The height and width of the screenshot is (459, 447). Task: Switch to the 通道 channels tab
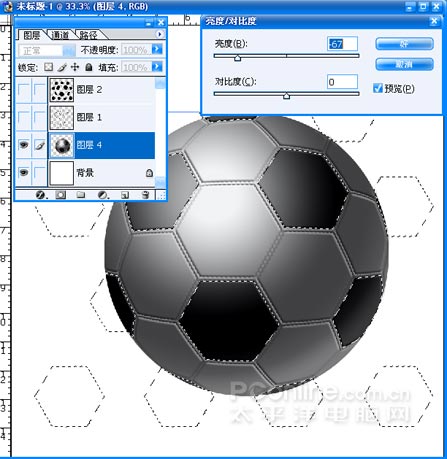(x=60, y=35)
